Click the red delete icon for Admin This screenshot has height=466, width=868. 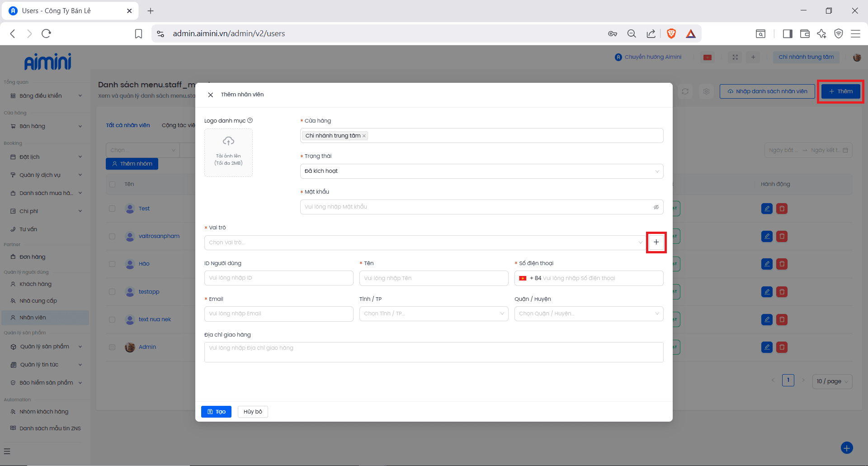[x=782, y=347]
